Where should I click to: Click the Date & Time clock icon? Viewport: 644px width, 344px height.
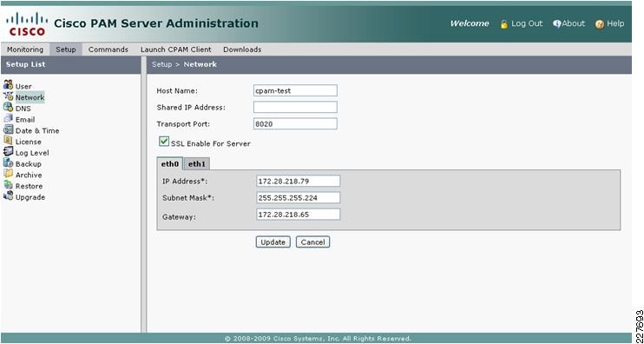[x=8, y=129]
